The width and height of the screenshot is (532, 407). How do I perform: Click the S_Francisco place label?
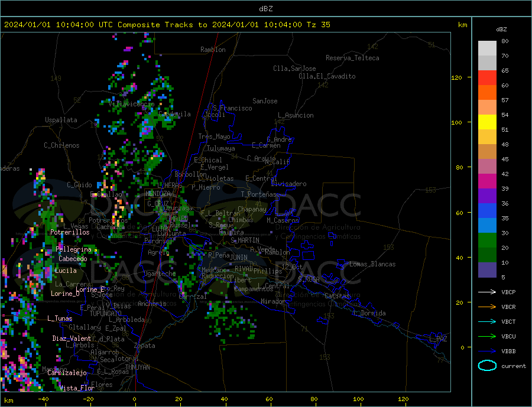tap(233, 108)
